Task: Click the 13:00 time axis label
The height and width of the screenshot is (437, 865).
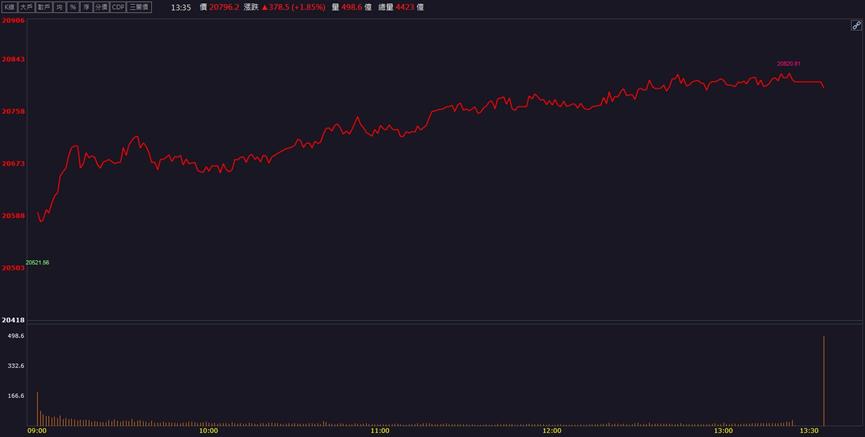Action: [x=724, y=431]
